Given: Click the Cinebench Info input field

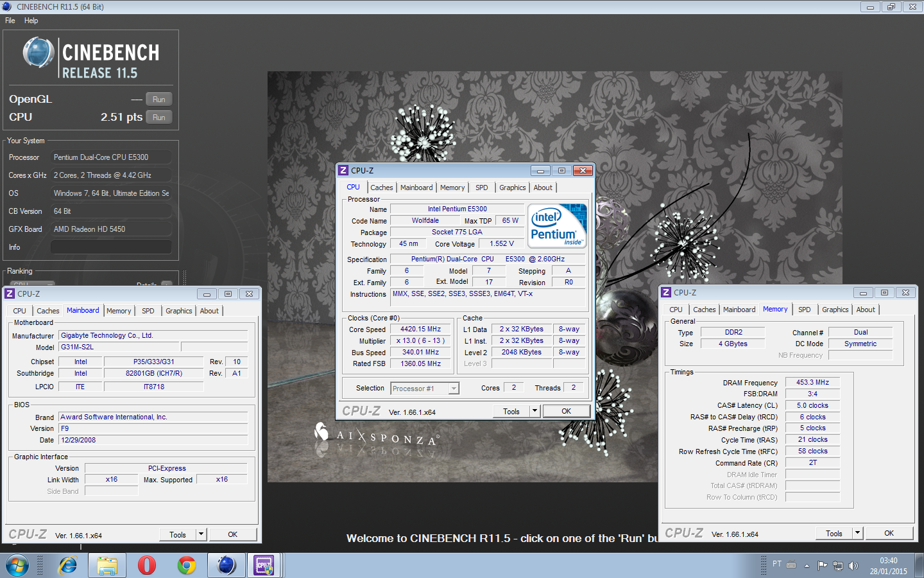Looking at the screenshot, I should (x=111, y=247).
